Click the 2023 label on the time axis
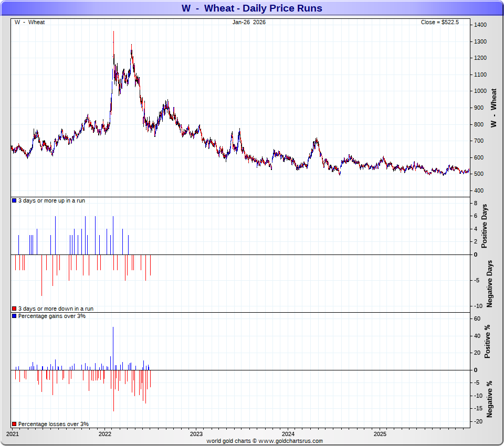504x446 pixels. [x=196, y=434]
